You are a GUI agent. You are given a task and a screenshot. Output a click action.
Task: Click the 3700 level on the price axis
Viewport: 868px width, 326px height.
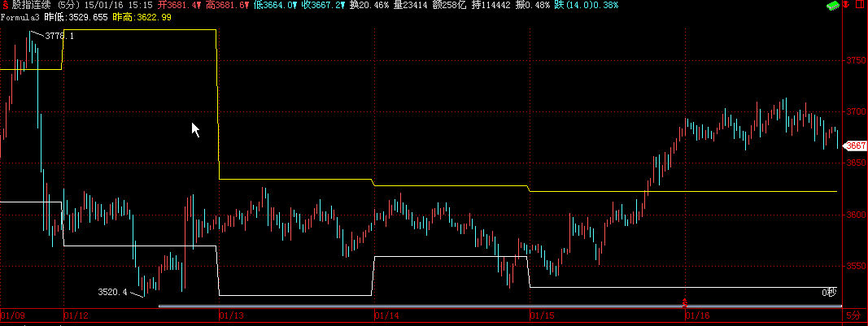coord(854,111)
